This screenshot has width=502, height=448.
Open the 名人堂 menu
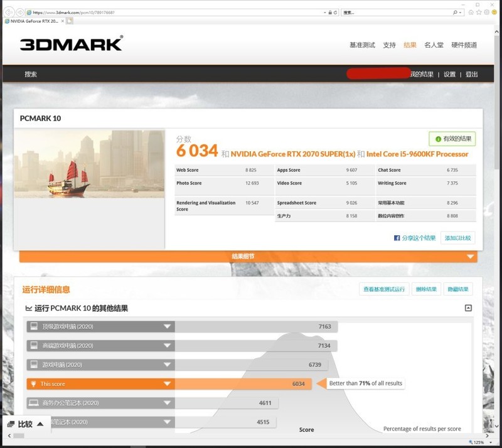click(434, 45)
